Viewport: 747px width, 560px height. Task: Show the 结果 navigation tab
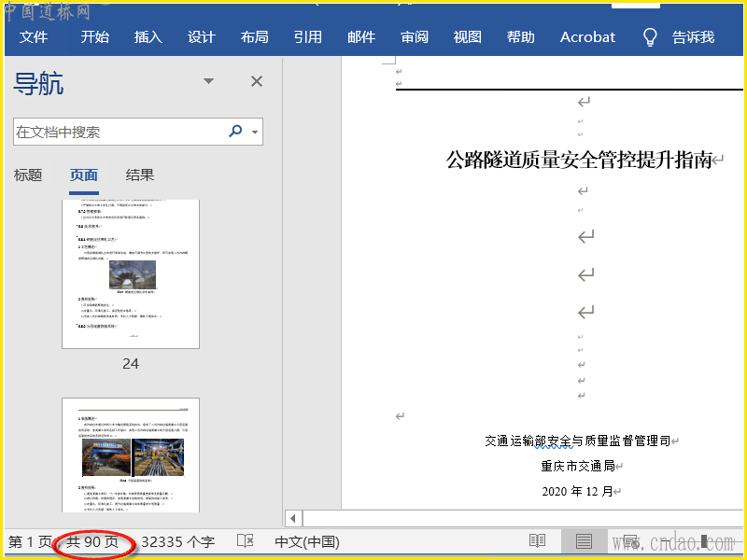(x=140, y=175)
